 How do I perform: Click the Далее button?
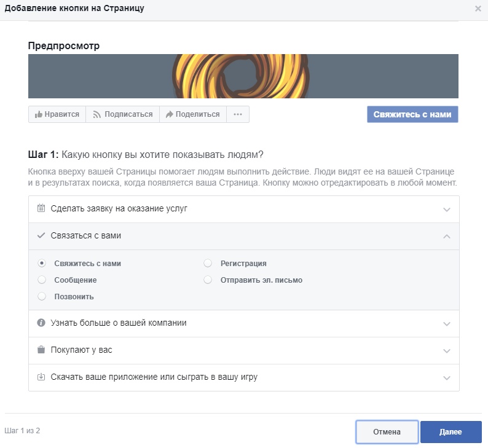pyautogui.click(x=451, y=432)
